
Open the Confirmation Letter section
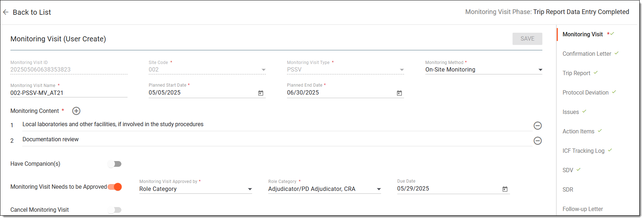click(x=587, y=54)
